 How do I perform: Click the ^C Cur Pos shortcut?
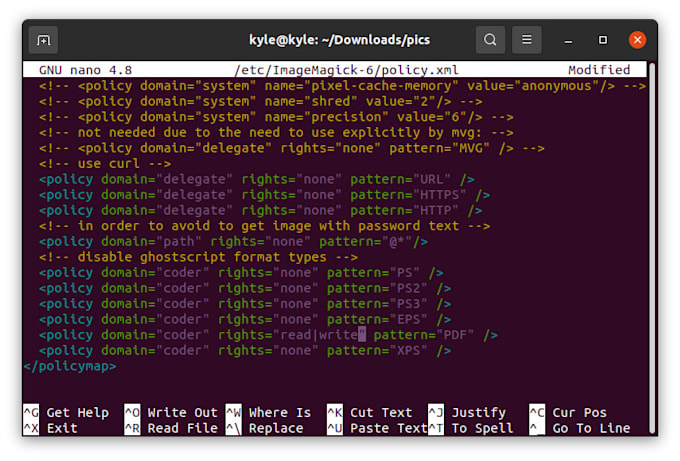pos(569,412)
